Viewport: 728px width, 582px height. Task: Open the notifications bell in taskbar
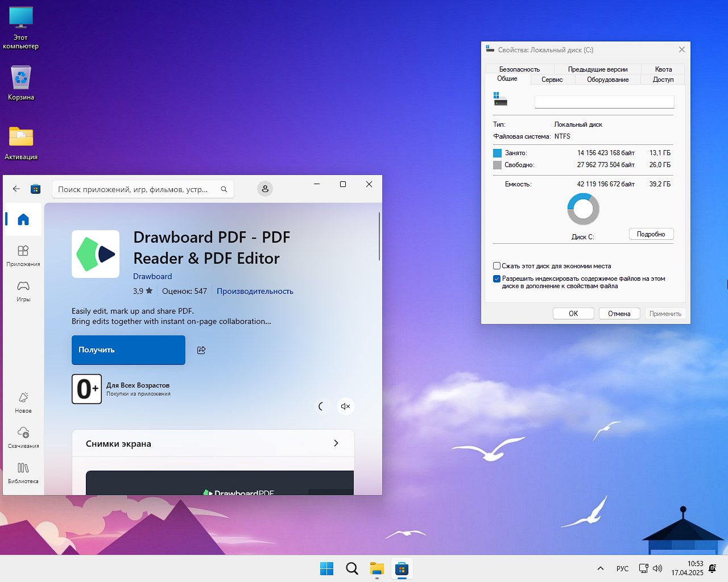point(713,568)
